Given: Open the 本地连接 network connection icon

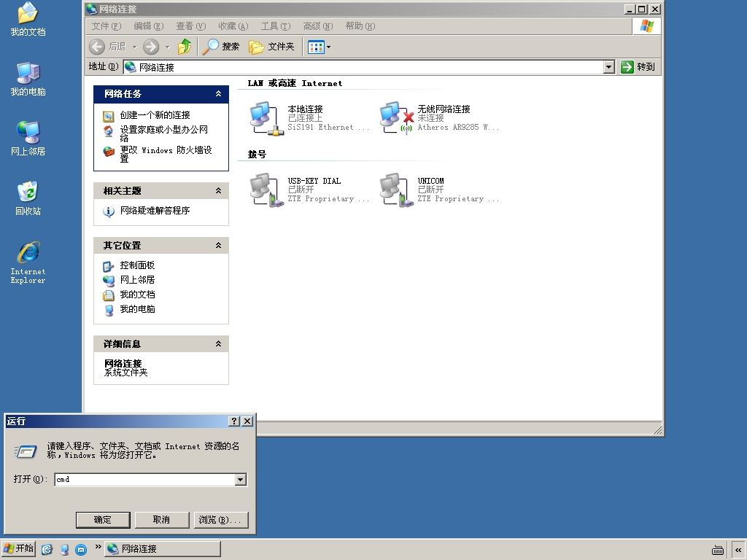Looking at the screenshot, I should 266,118.
